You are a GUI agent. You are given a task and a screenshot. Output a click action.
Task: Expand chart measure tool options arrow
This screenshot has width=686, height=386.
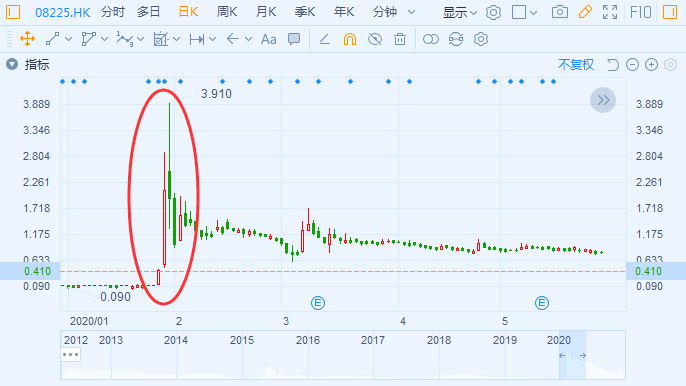tap(177, 39)
